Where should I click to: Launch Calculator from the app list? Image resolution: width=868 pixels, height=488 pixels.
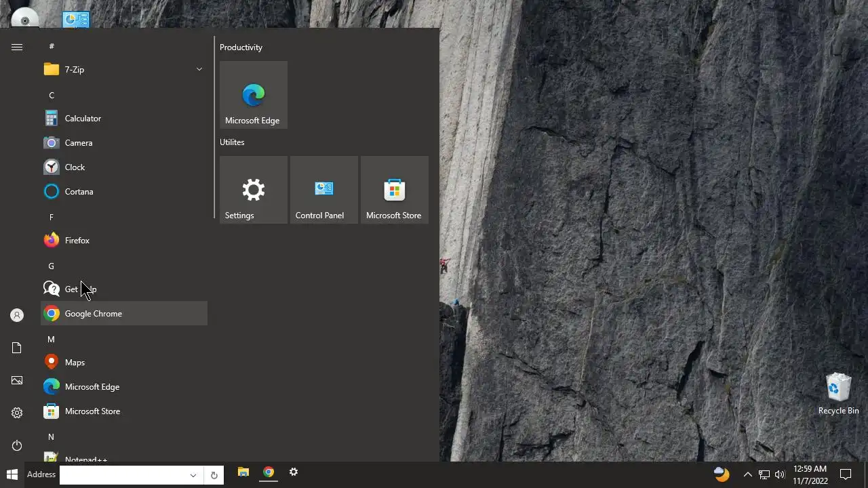pos(124,118)
